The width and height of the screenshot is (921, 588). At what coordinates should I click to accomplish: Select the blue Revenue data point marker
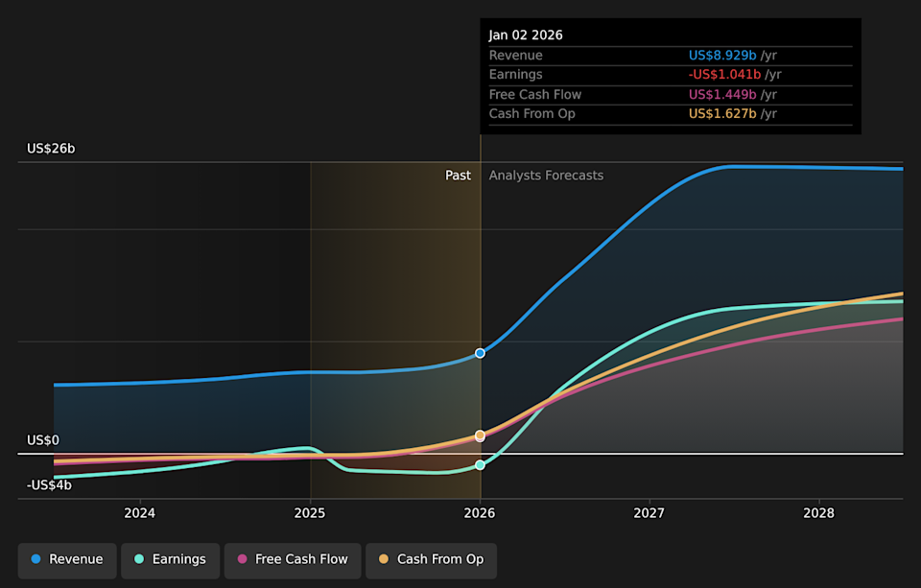click(480, 353)
